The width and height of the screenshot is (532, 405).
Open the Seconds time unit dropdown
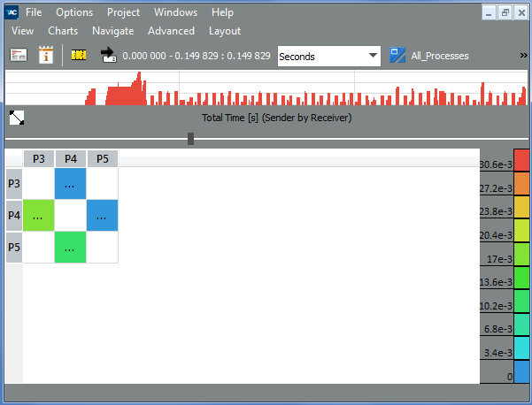click(x=328, y=57)
